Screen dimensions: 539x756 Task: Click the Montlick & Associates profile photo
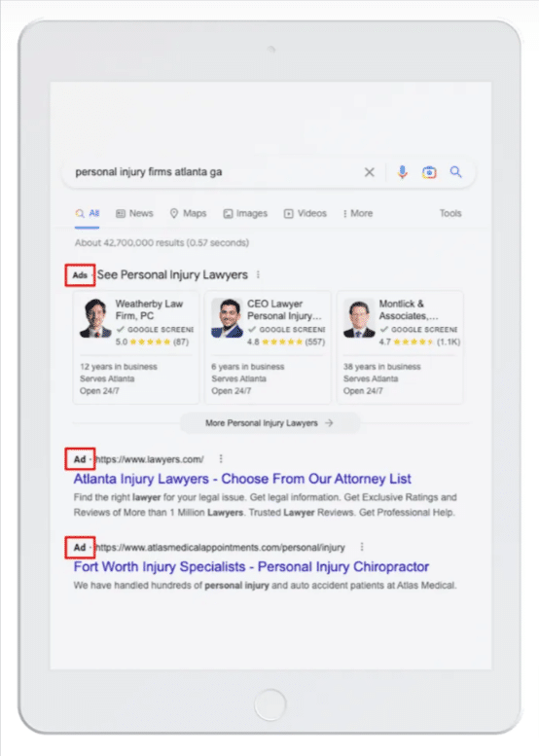pos(359,318)
